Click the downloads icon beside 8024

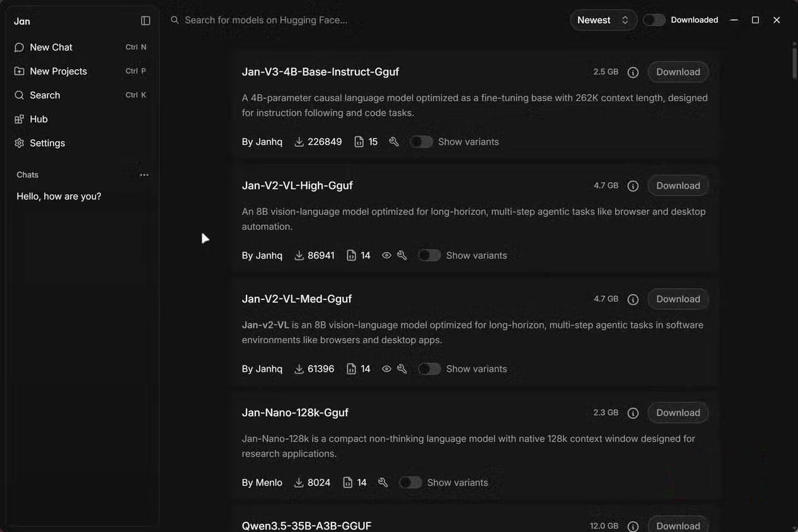(299, 482)
